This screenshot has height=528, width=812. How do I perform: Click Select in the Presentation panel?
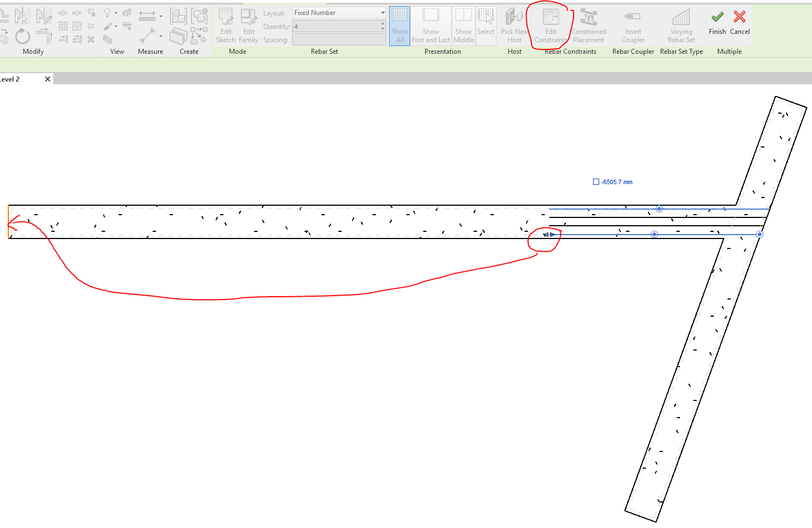tap(486, 24)
